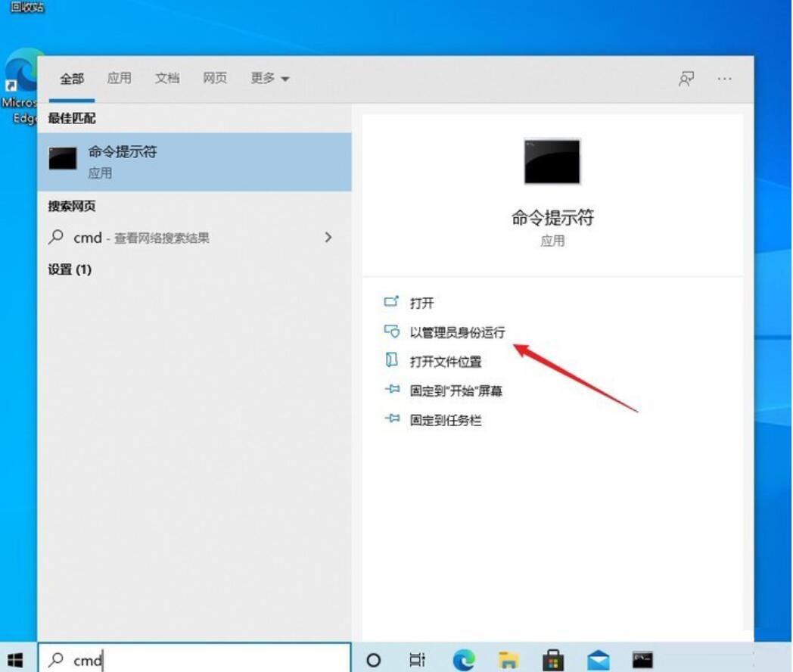The image size is (793, 672).
Task: Launch the Mail app from the taskbar
Action: (596, 658)
